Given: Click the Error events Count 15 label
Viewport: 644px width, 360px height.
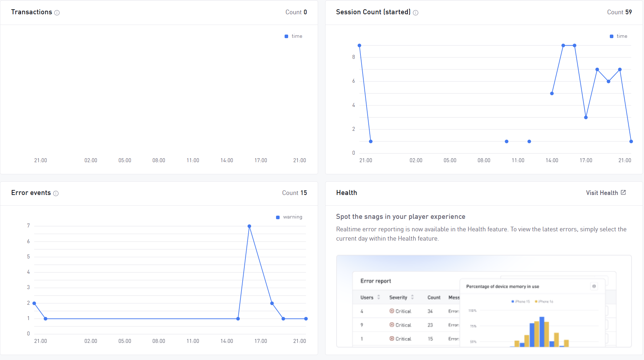Looking at the screenshot, I should 295,193.
